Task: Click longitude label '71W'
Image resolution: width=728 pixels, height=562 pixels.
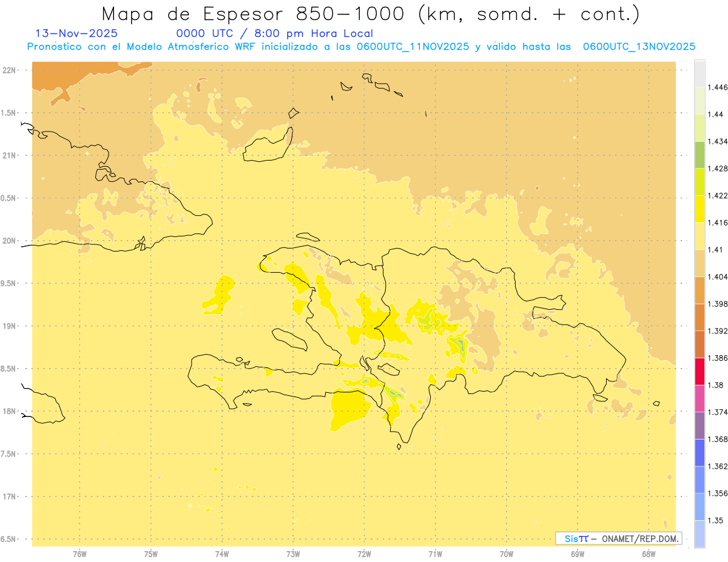Action: click(x=435, y=554)
